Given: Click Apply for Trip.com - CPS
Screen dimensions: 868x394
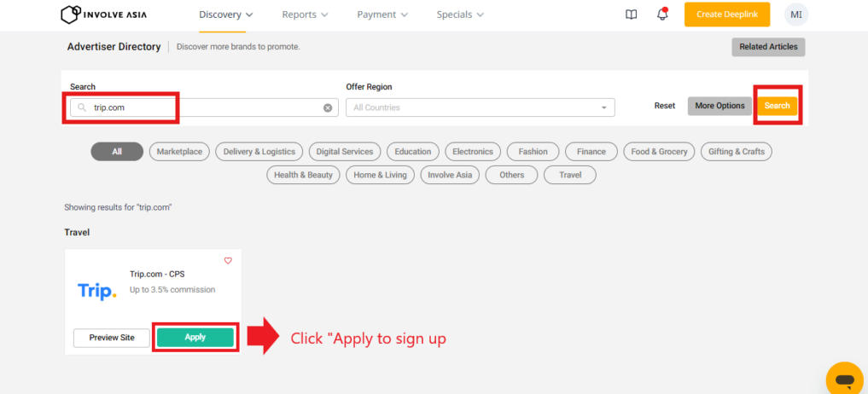Looking at the screenshot, I should tap(195, 338).
